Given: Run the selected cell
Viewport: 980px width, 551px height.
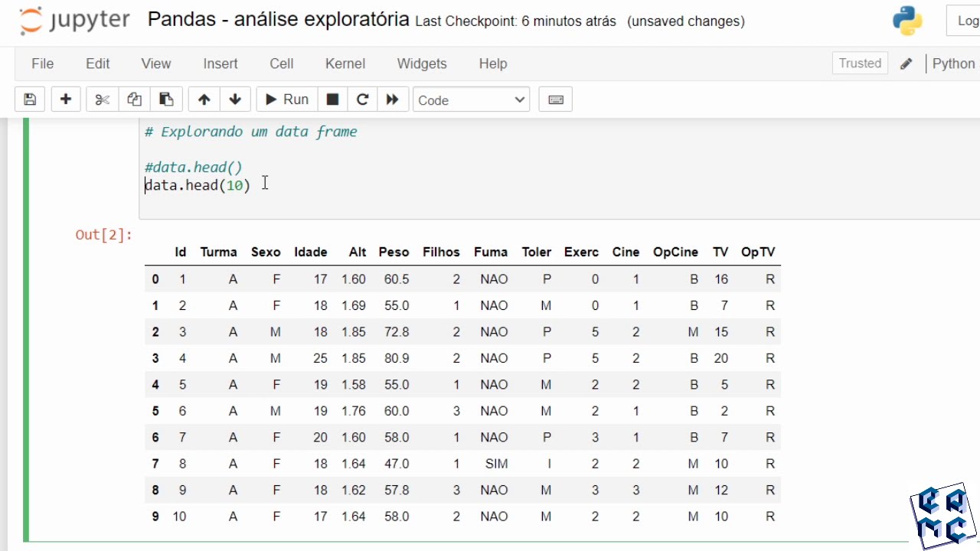Looking at the screenshot, I should pos(286,99).
